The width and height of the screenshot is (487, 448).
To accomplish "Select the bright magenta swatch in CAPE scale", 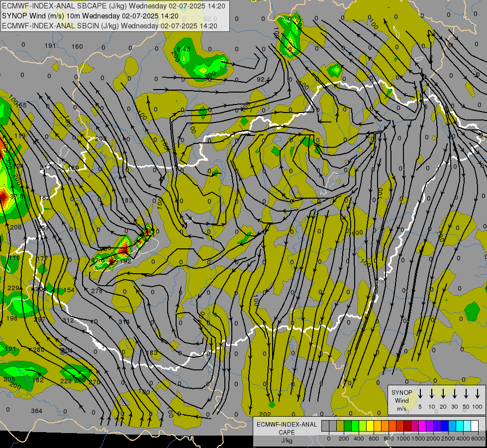I will [422, 426].
